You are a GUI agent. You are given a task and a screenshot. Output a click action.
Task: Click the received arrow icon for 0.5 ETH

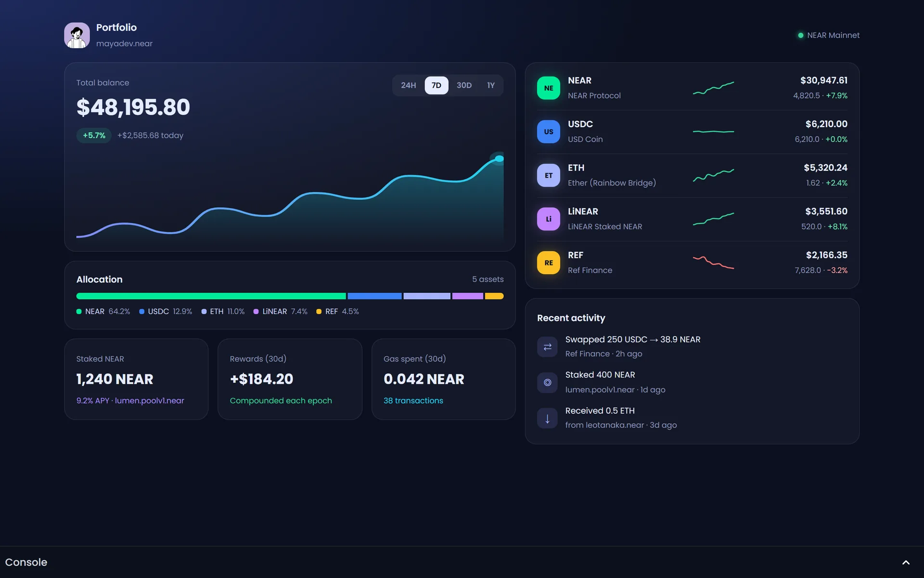547,418
